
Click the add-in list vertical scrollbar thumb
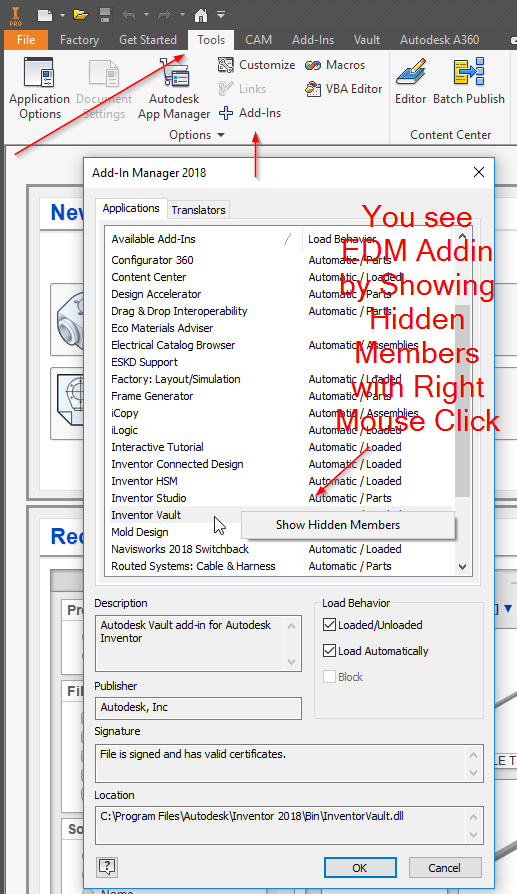(x=462, y=400)
